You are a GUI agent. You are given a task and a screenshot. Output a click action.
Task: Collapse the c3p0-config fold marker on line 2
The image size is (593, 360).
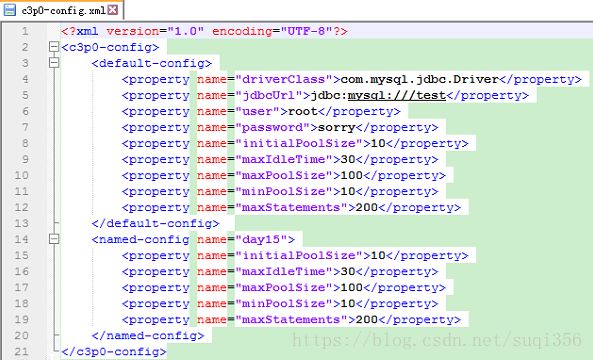click(x=54, y=47)
